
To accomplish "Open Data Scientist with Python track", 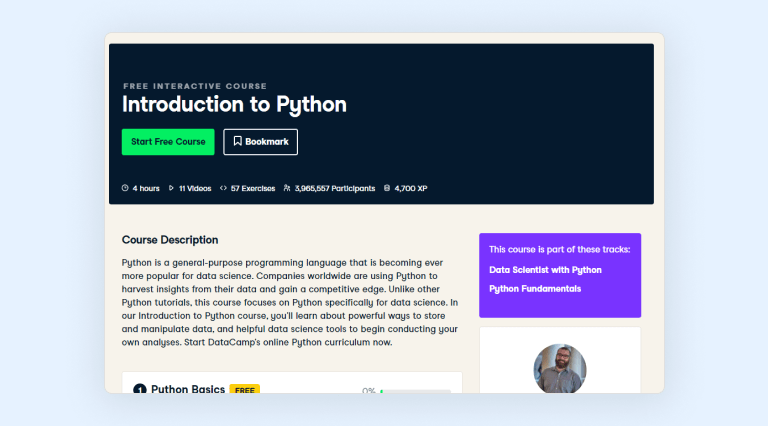I will 545,270.
